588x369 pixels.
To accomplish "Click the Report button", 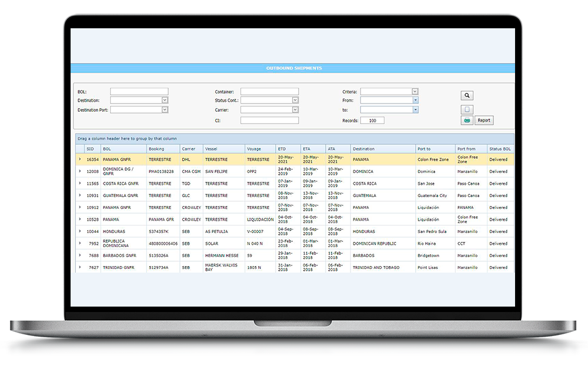I will click(484, 120).
